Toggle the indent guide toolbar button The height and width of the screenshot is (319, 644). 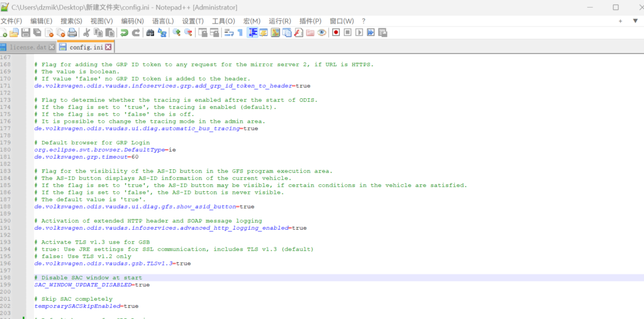click(x=253, y=33)
